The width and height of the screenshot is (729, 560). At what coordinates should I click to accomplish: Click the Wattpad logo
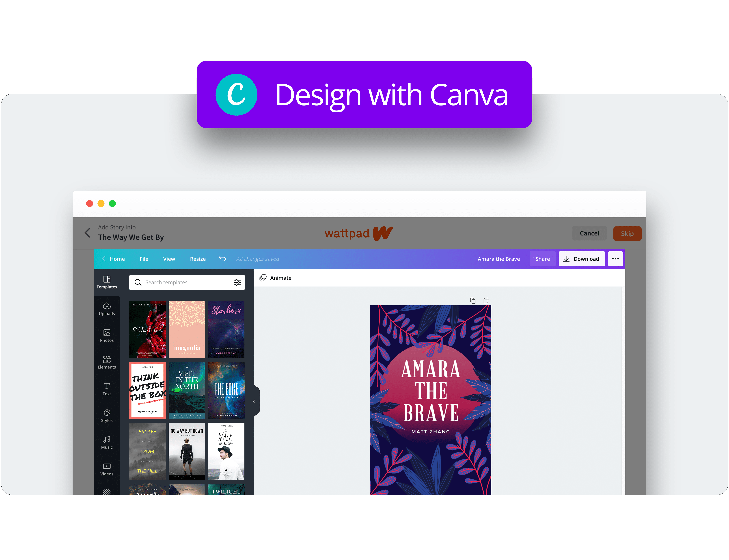pyautogui.click(x=358, y=233)
